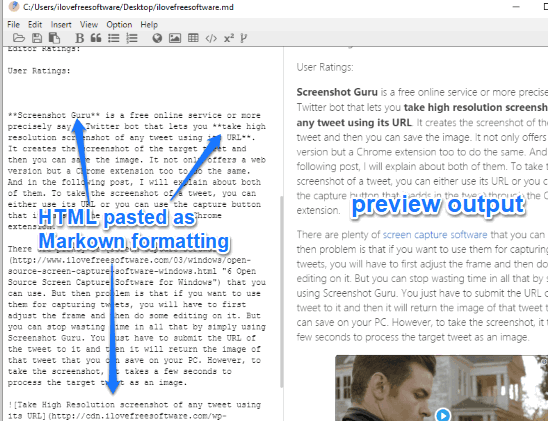Minimize the editor window
This screenshot has height=421, width=548.
[516, 7]
